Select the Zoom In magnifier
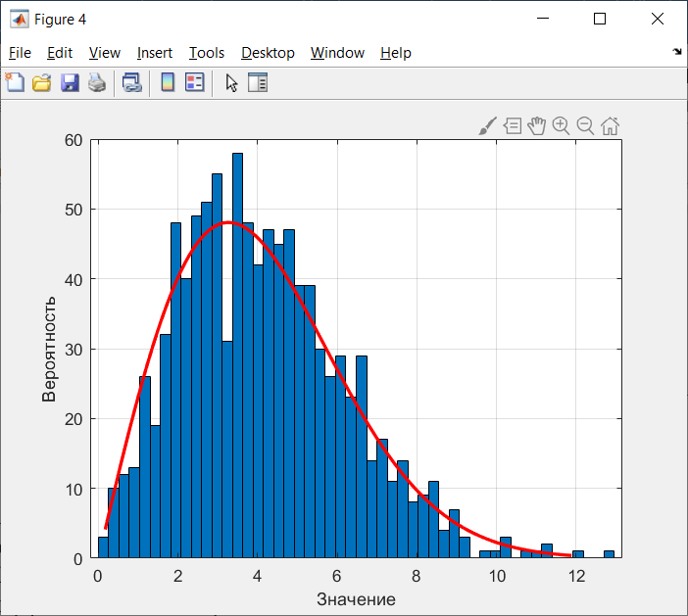The height and width of the screenshot is (616, 688). coord(561,125)
